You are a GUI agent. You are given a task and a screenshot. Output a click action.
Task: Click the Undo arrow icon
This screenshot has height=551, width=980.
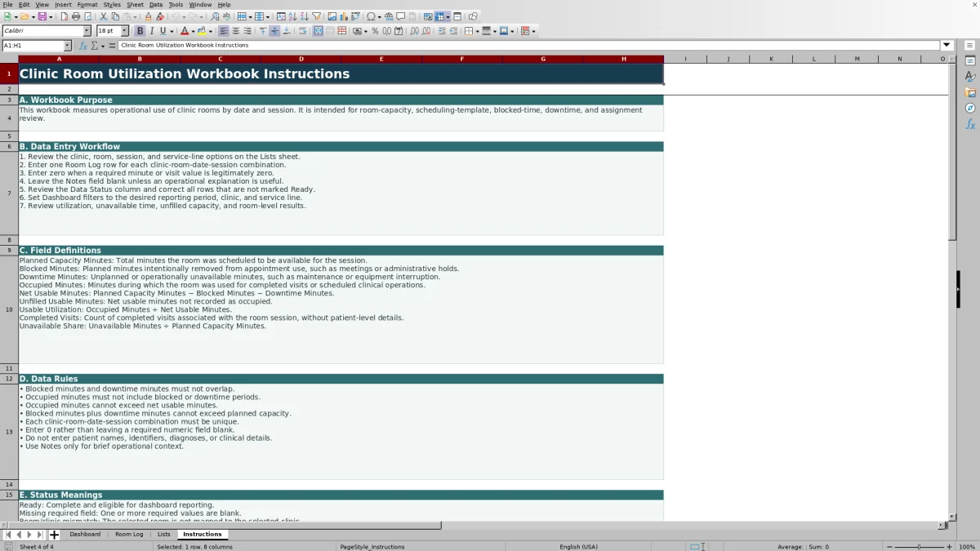pyautogui.click(x=175, y=16)
